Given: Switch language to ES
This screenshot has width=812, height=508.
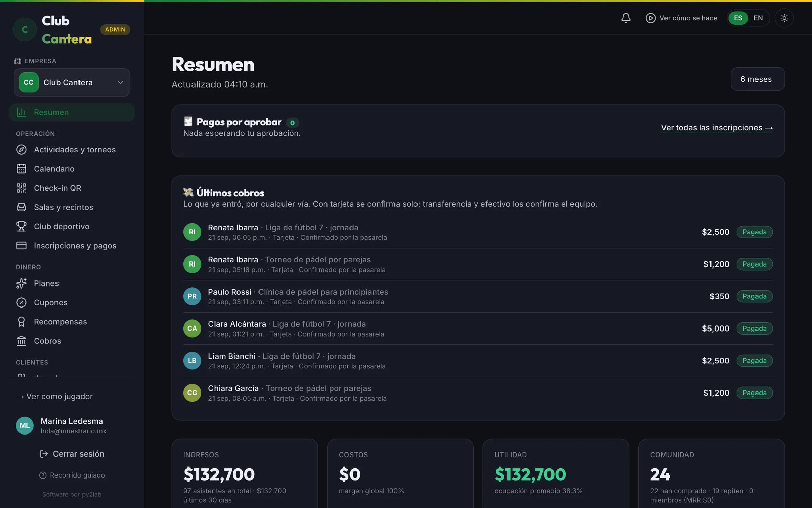Looking at the screenshot, I should point(738,18).
